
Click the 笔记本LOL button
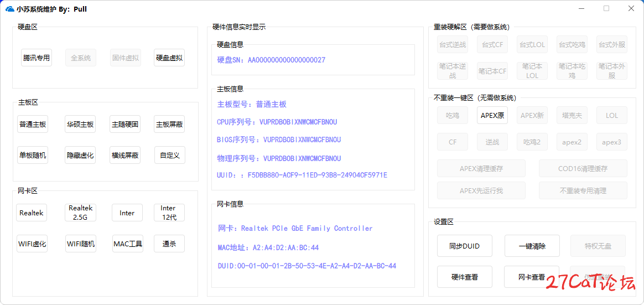532,71
